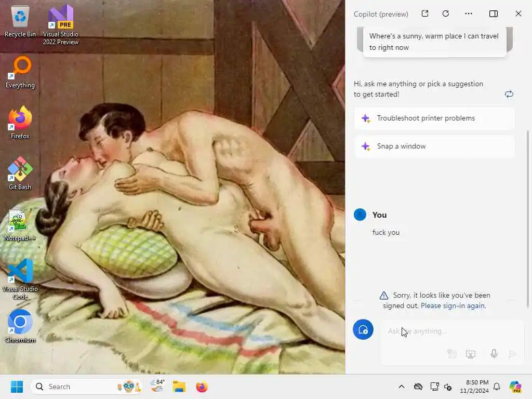Click the Copilot chat vertical scrollbar

pos(528,219)
